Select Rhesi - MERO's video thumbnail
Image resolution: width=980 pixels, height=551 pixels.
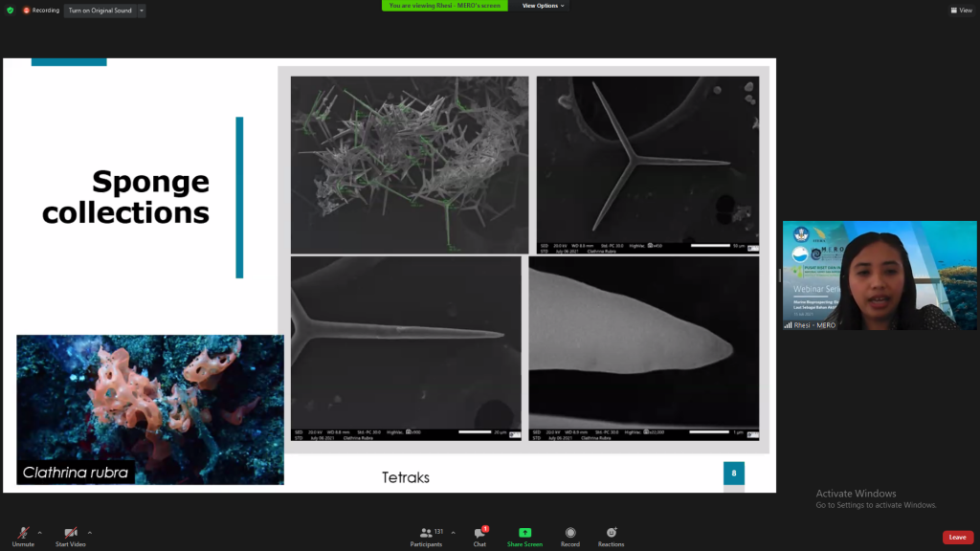click(880, 275)
